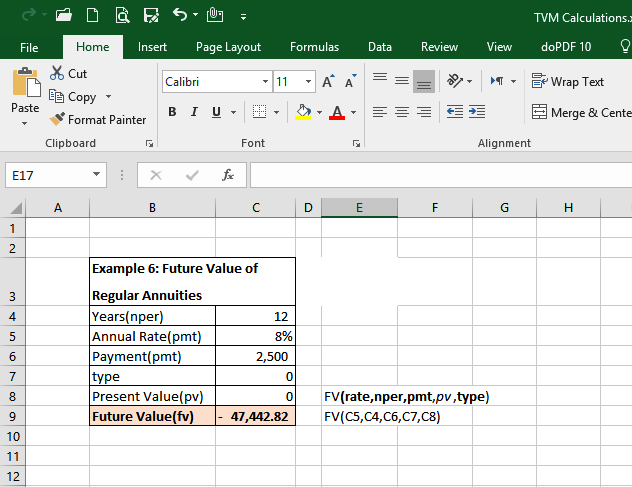Switch to the Page Layout tab
Image resolution: width=632 pixels, height=487 pixels.
point(229,47)
